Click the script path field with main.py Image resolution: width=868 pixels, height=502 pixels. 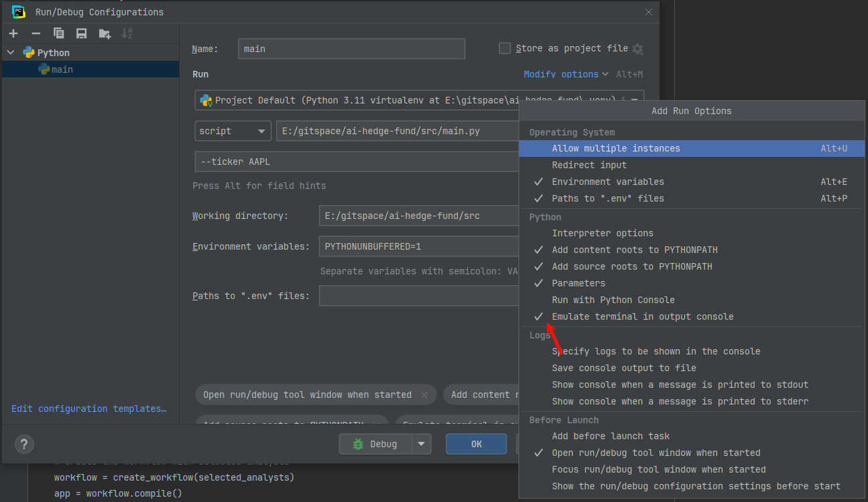coord(398,131)
